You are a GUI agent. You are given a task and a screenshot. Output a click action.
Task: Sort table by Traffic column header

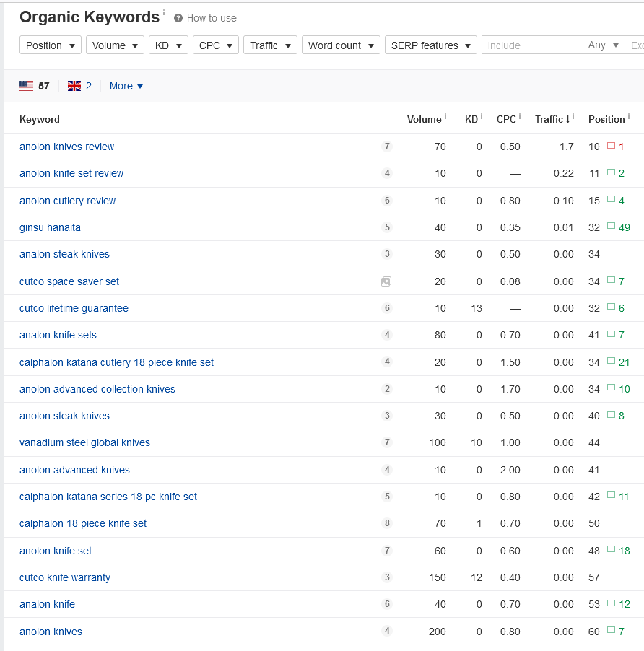(552, 119)
